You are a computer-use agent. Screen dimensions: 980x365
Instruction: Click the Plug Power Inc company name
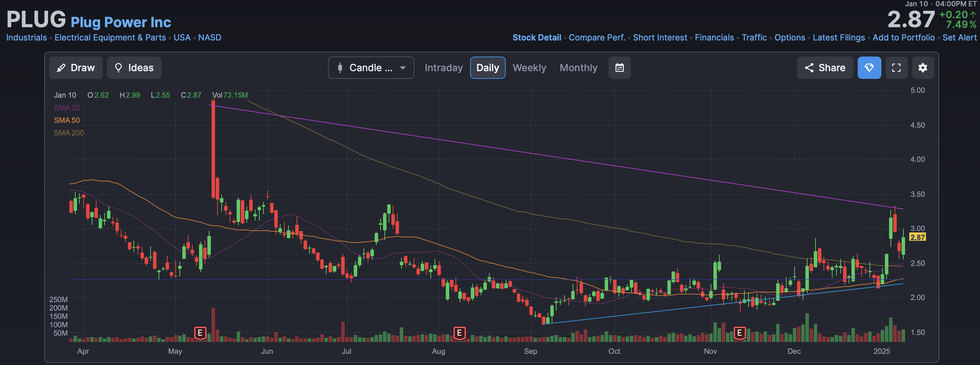click(121, 22)
